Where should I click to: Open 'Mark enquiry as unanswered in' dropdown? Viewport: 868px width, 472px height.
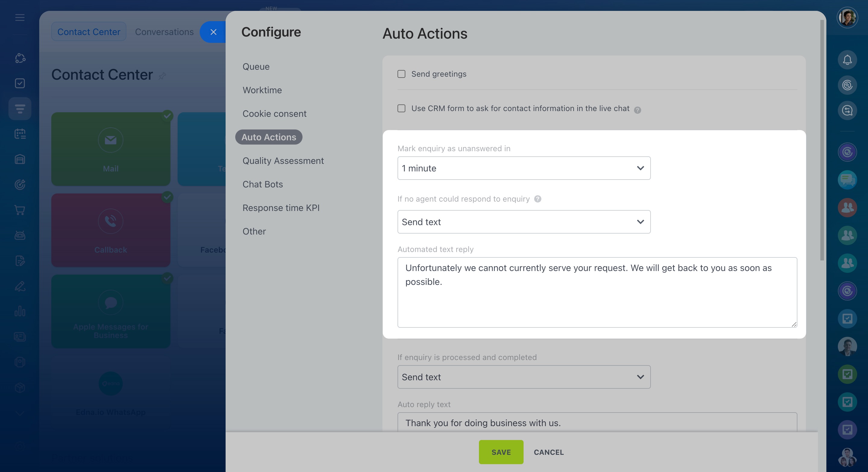tap(524, 168)
